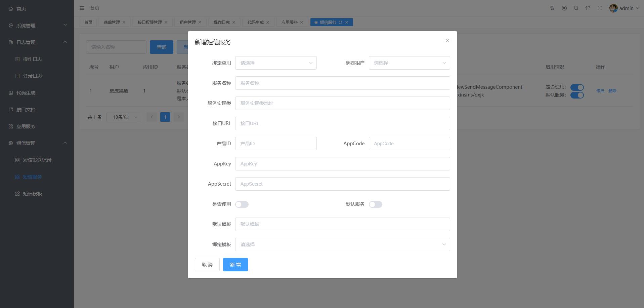Toggle fullscreen mode icon

tap(600, 8)
